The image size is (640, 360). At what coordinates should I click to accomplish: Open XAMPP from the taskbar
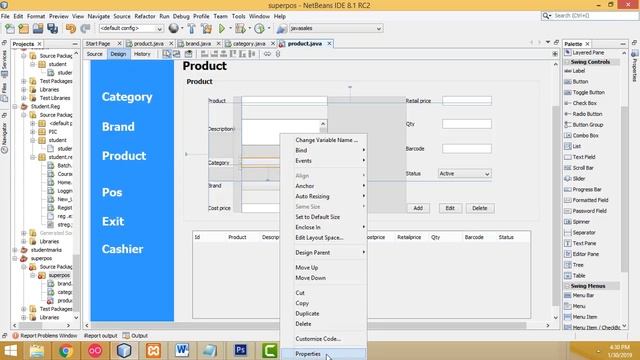[153, 351]
